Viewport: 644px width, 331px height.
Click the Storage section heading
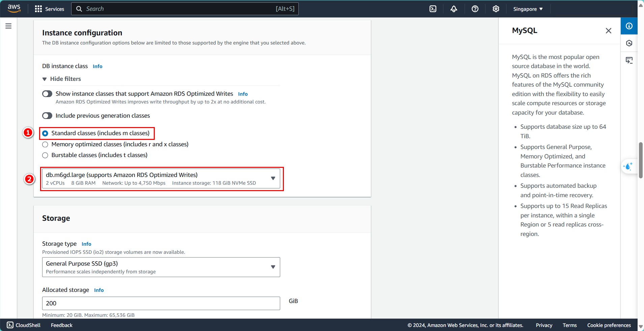pyautogui.click(x=56, y=218)
